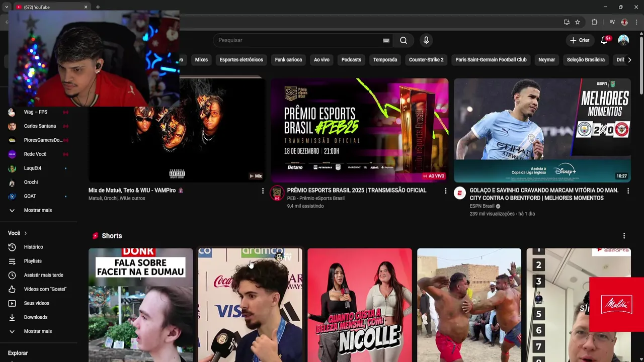Image resolution: width=644 pixels, height=362 pixels.
Task: Select the Seleção Brasileira chip
Action: click(x=586, y=60)
